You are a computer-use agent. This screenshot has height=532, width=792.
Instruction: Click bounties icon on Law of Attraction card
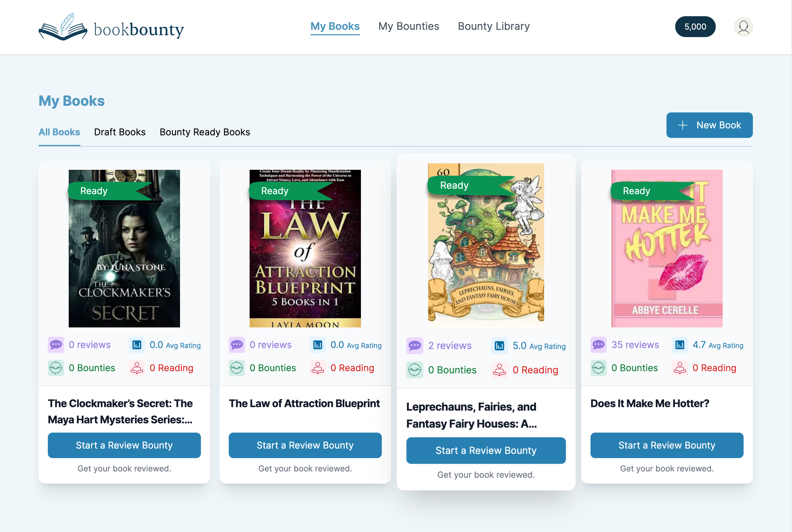tap(237, 368)
